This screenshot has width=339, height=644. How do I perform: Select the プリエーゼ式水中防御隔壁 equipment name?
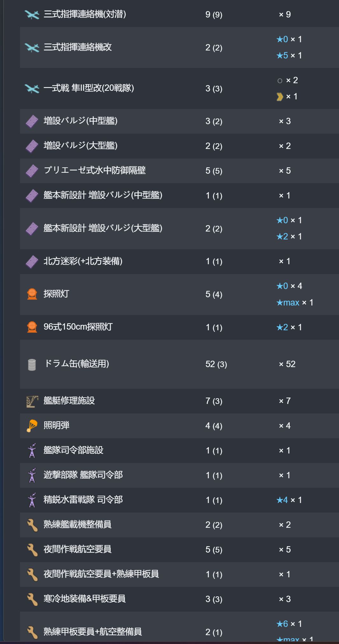click(x=95, y=171)
